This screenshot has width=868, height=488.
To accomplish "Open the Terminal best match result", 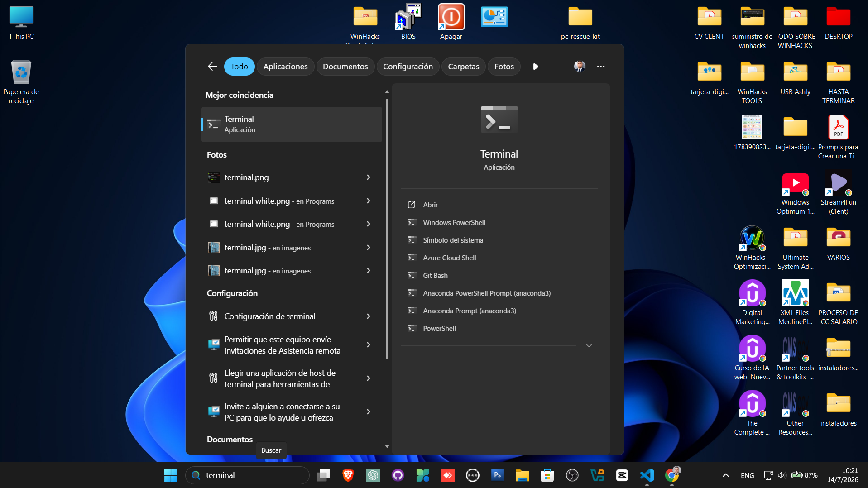I will coord(292,124).
